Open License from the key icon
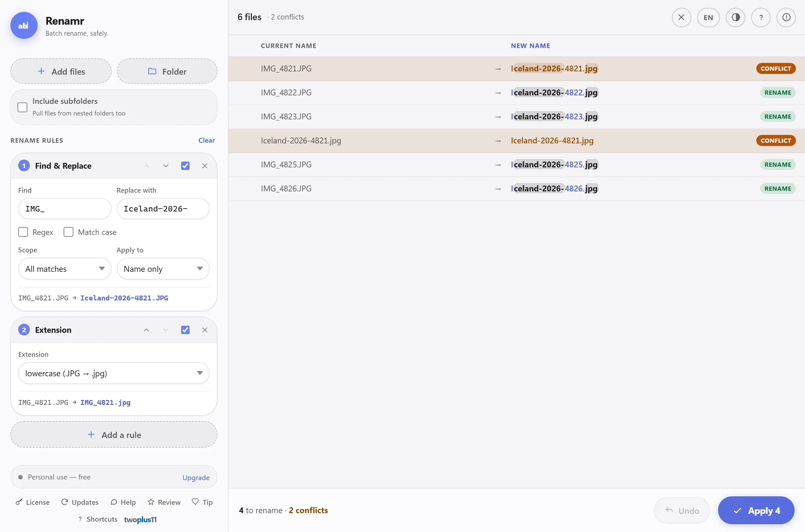Screen dimensions: 805x532 32,502
